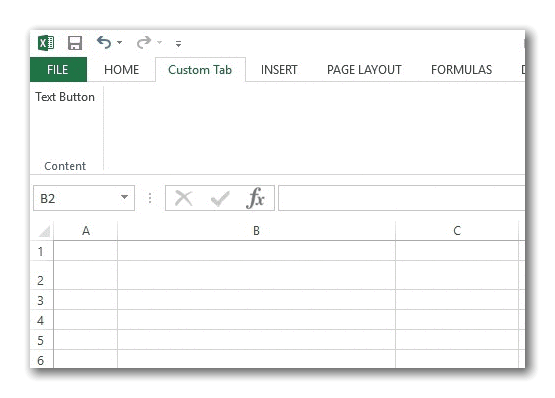
Task: Go to the FORMULAS tab
Action: (461, 69)
